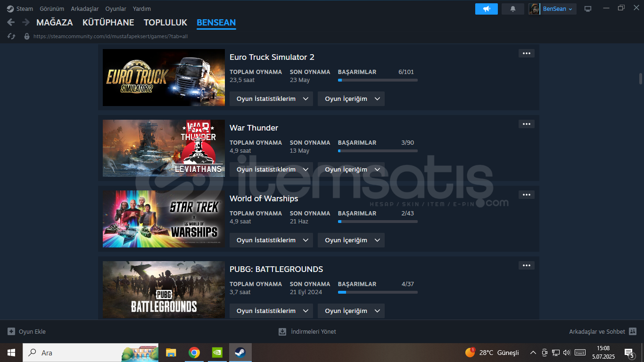Screen dimensions: 644x362
Task: Click the BenSean profile avatar
Action: point(534,9)
